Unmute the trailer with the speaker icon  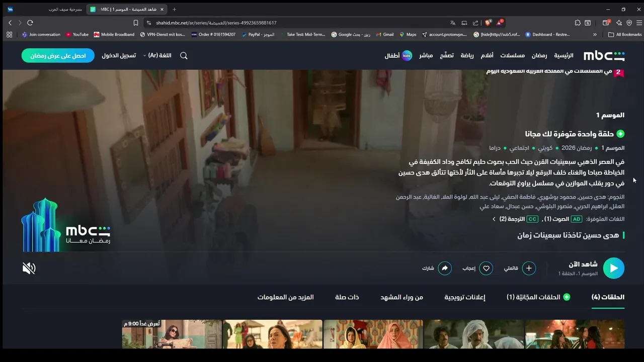(x=29, y=268)
